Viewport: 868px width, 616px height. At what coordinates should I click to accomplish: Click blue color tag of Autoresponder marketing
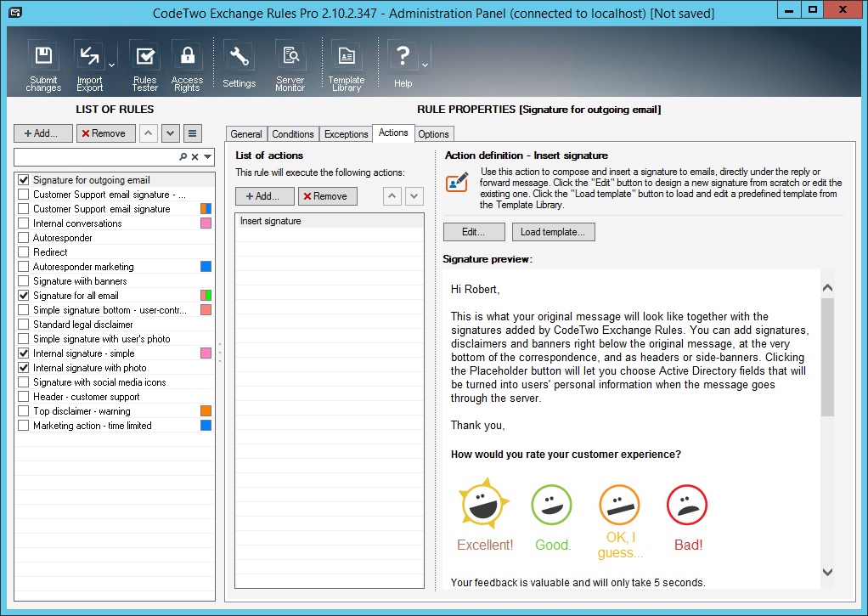click(x=206, y=267)
